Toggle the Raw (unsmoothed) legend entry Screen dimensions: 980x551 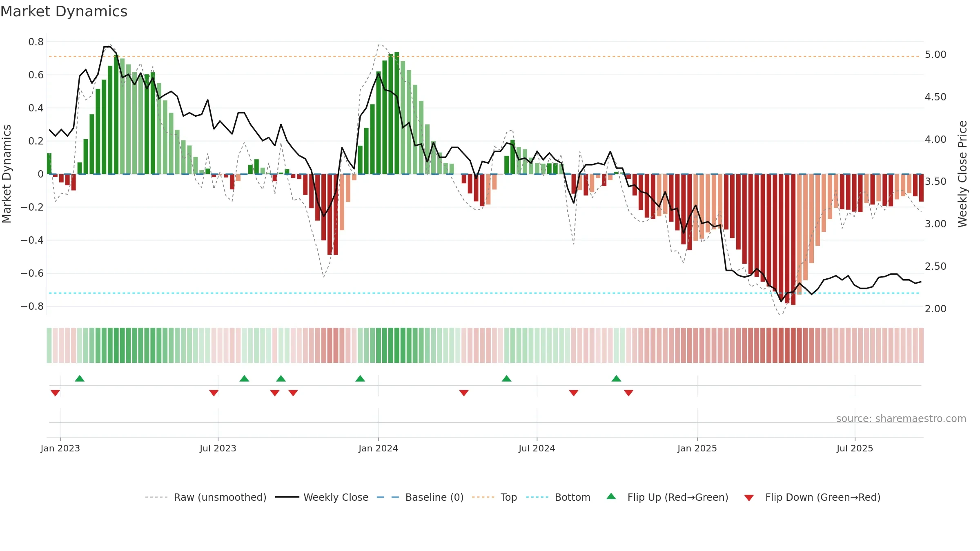pyautogui.click(x=206, y=497)
